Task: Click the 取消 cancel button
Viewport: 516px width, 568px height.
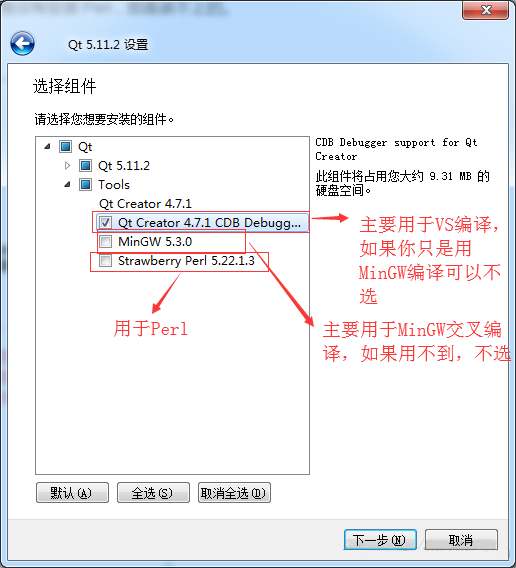Action: click(x=461, y=540)
